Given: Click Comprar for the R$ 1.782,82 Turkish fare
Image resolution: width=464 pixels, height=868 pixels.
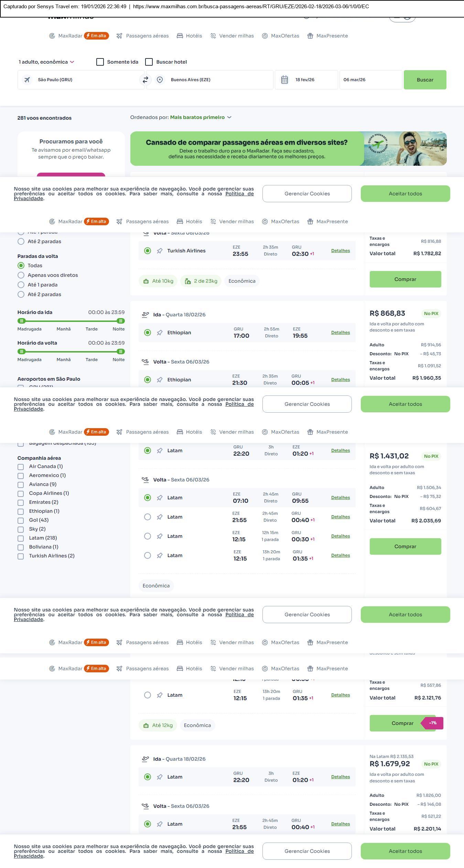Looking at the screenshot, I should 405,279.
